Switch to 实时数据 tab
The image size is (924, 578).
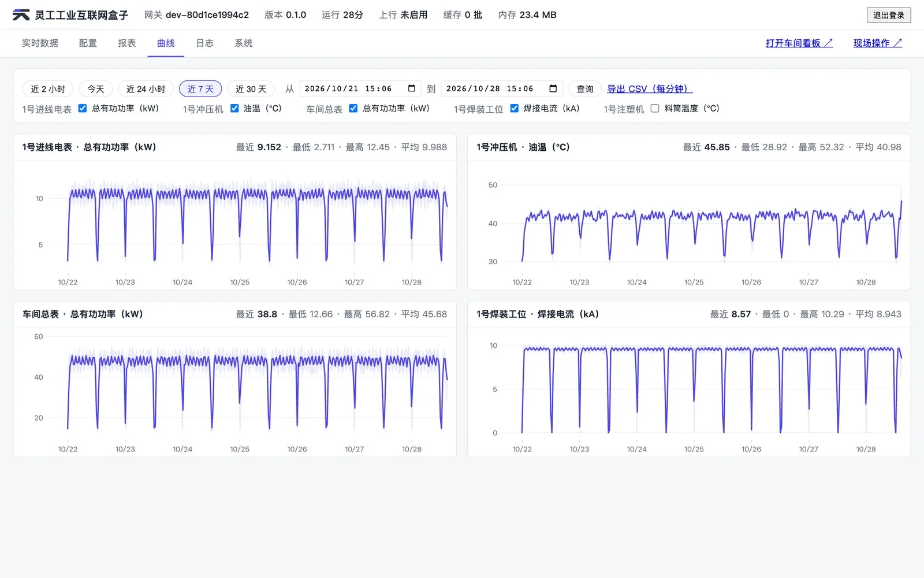(x=40, y=43)
